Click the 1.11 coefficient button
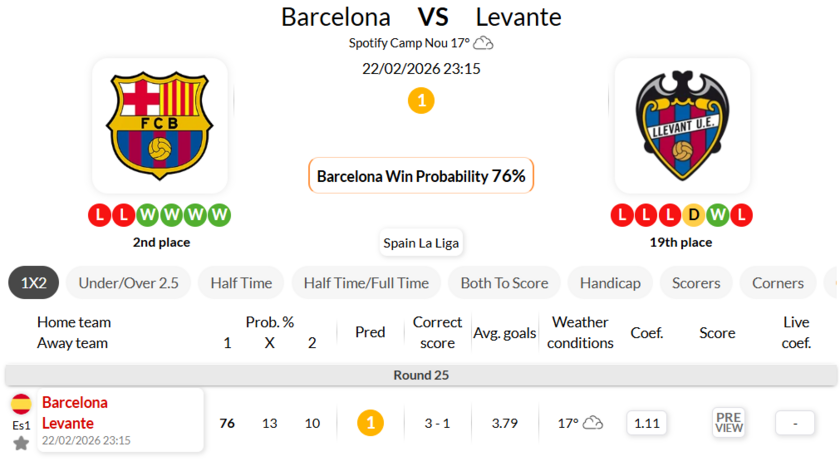 [x=647, y=423]
